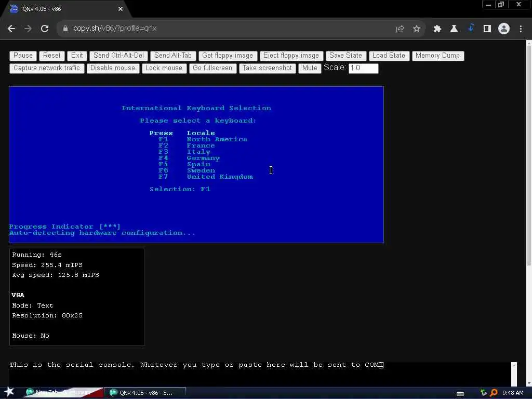Click the Reset button

click(x=51, y=56)
